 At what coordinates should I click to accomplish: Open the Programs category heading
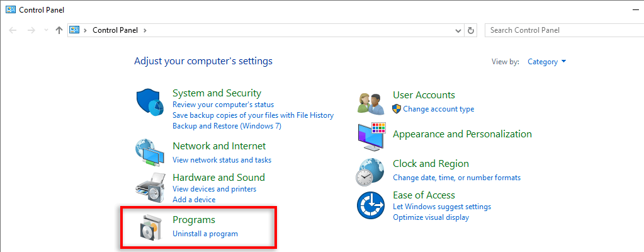(x=194, y=220)
